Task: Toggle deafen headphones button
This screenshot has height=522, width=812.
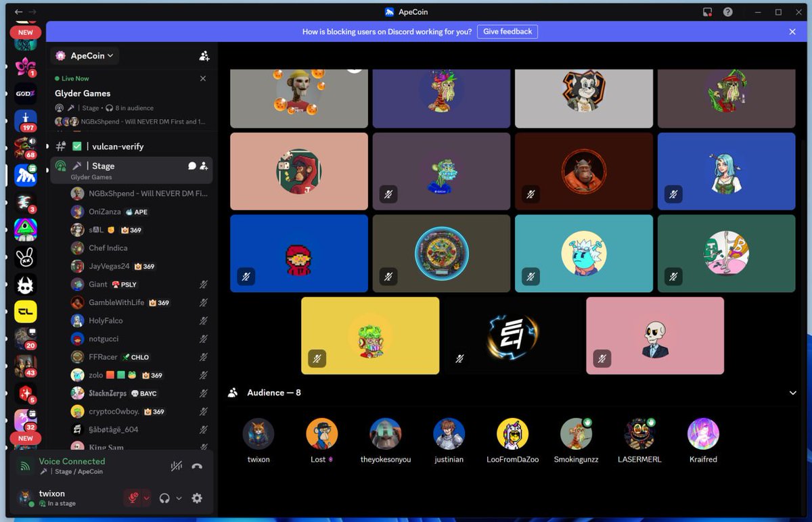Action: coord(164,498)
